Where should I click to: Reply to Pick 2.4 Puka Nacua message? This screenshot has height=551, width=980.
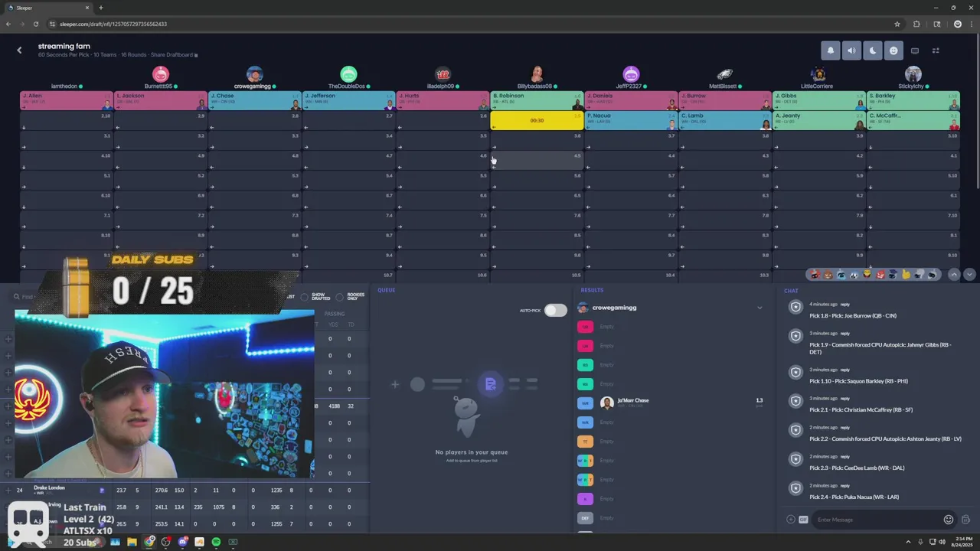[x=845, y=485]
